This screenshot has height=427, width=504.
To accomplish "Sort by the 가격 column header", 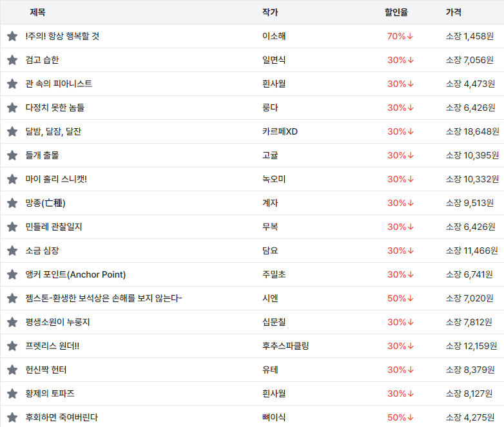I will coord(453,12).
